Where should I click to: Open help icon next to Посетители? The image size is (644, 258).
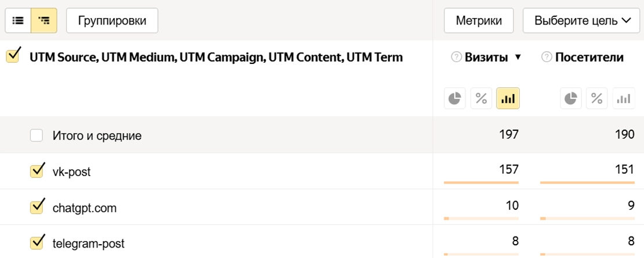[x=546, y=58]
